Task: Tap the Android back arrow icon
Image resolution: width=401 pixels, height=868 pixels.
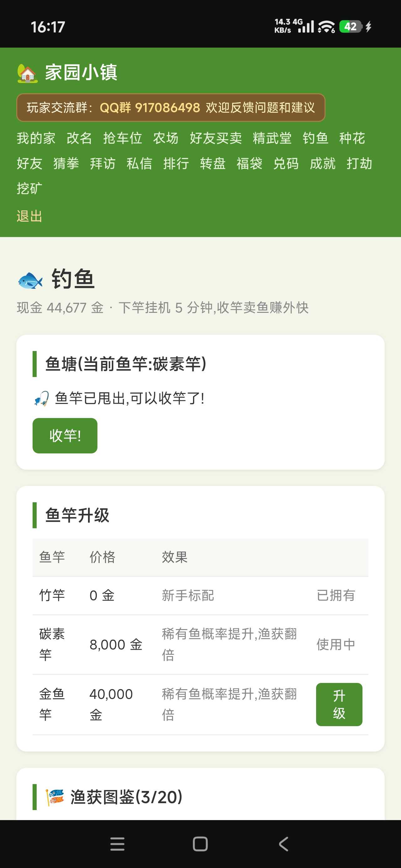Action: (283, 844)
